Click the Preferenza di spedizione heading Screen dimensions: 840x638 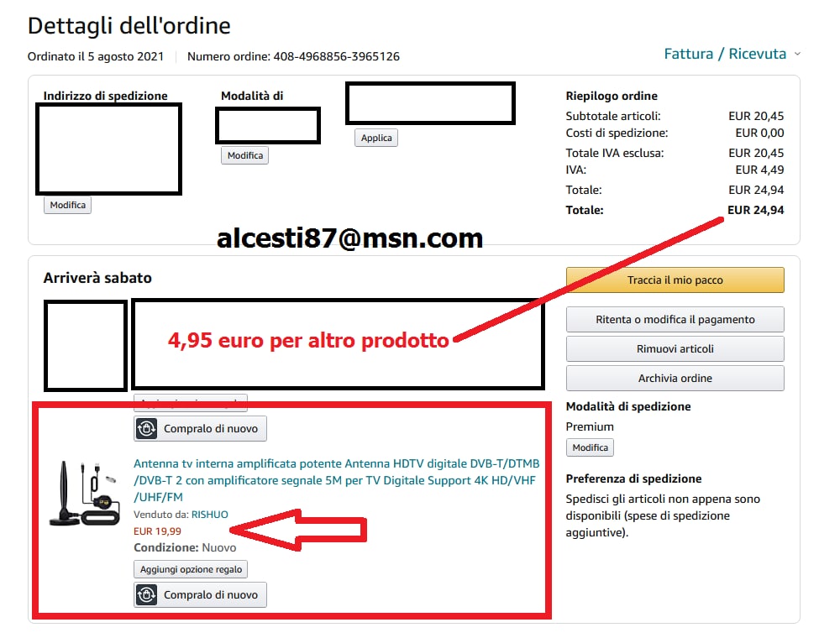click(x=633, y=478)
